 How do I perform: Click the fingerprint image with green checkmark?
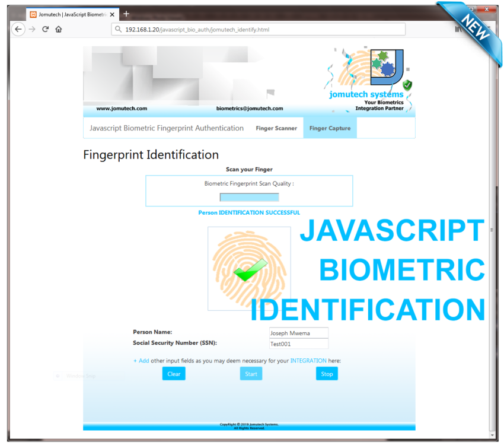point(249,268)
